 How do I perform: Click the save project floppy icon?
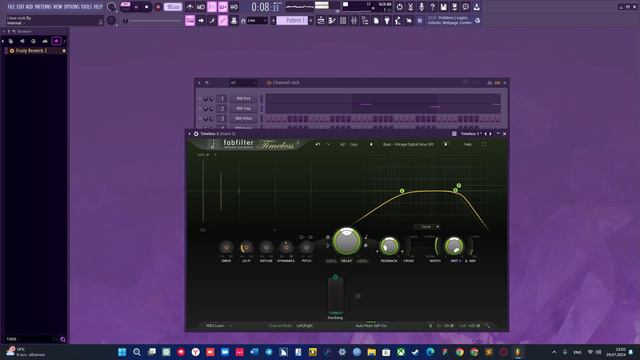pyautogui.click(x=444, y=7)
